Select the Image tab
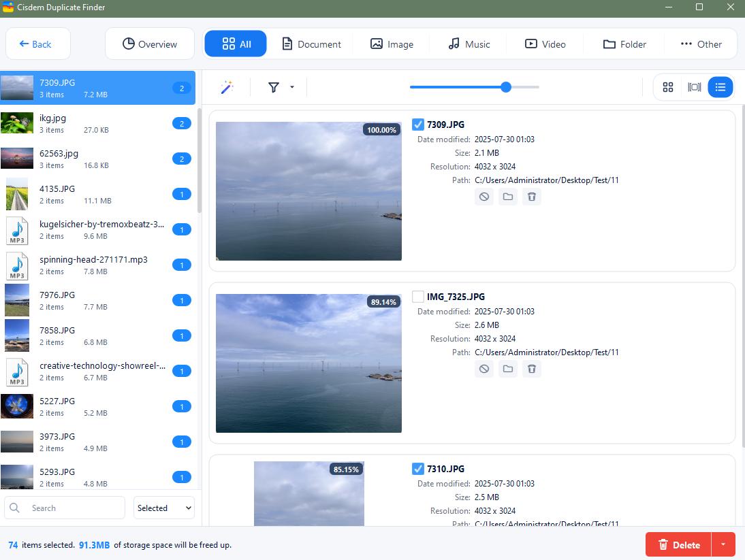 click(x=392, y=44)
